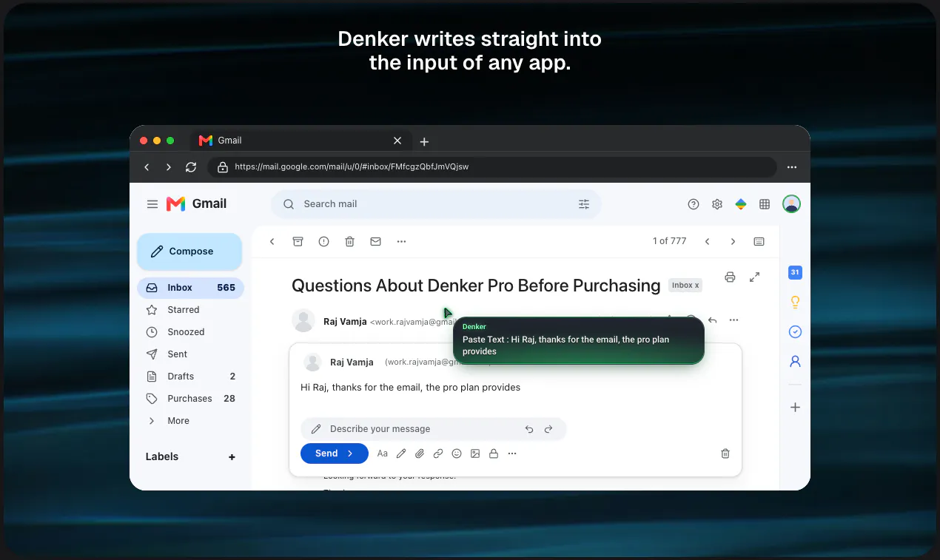The height and width of the screenshot is (560, 940).
Task: Open more compose options three dots
Action: [x=512, y=453]
